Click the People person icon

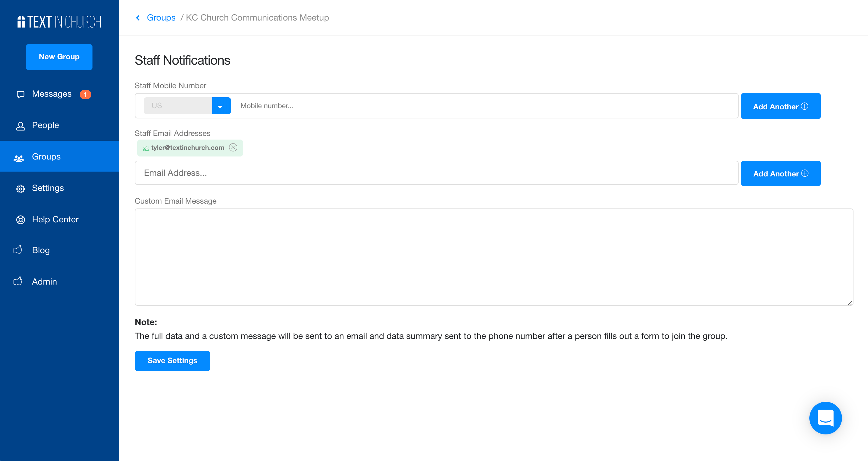coord(21,126)
